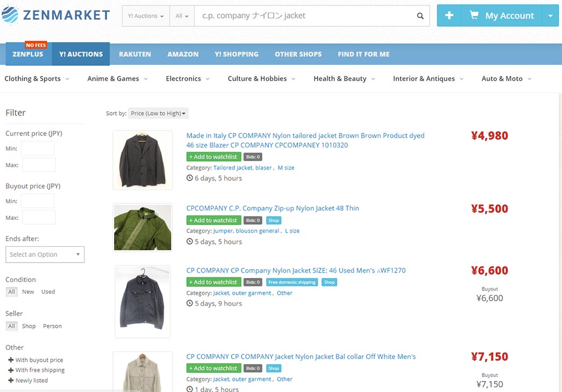
Task: Expand the Clothing & Sports menu
Action: pyautogui.click(x=37, y=79)
